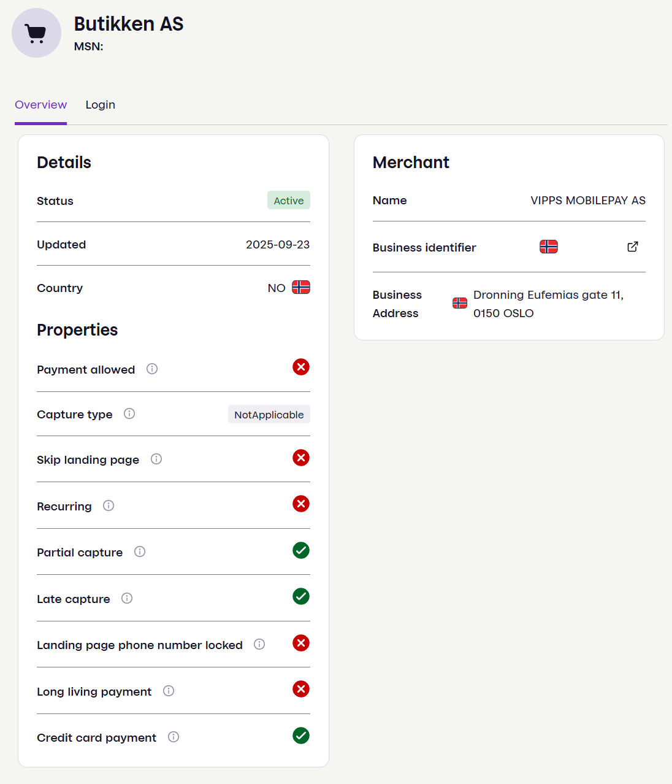The height and width of the screenshot is (784, 672).
Task: Click the info icon next to Credit card payment
Action: [174, 737]
